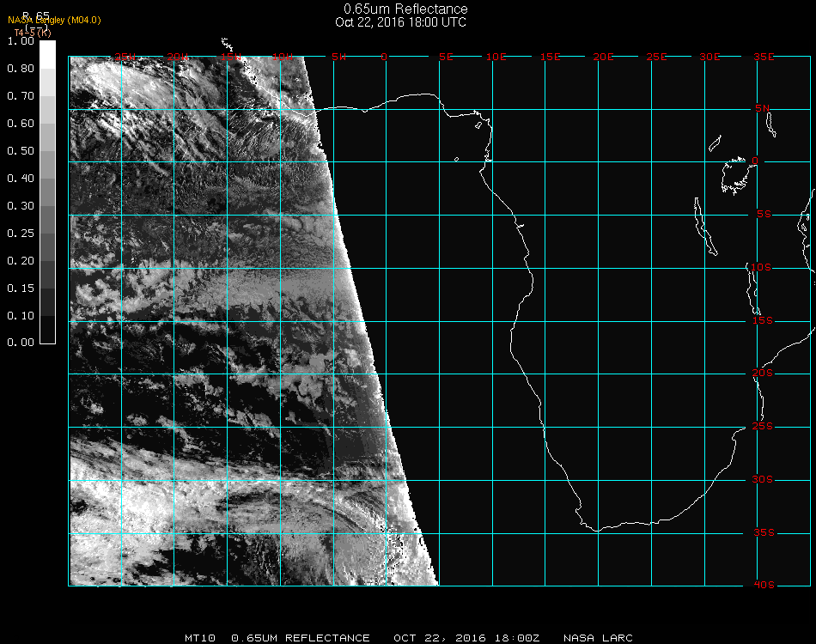Click the 0.15 scale value

pos(21,289)
